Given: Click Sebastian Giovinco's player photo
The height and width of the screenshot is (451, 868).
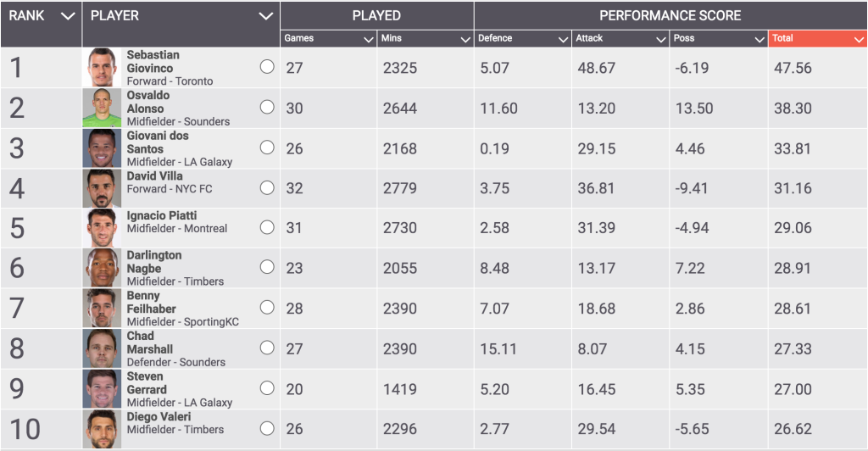Looking at the screenshot, I should coord(102,68).
